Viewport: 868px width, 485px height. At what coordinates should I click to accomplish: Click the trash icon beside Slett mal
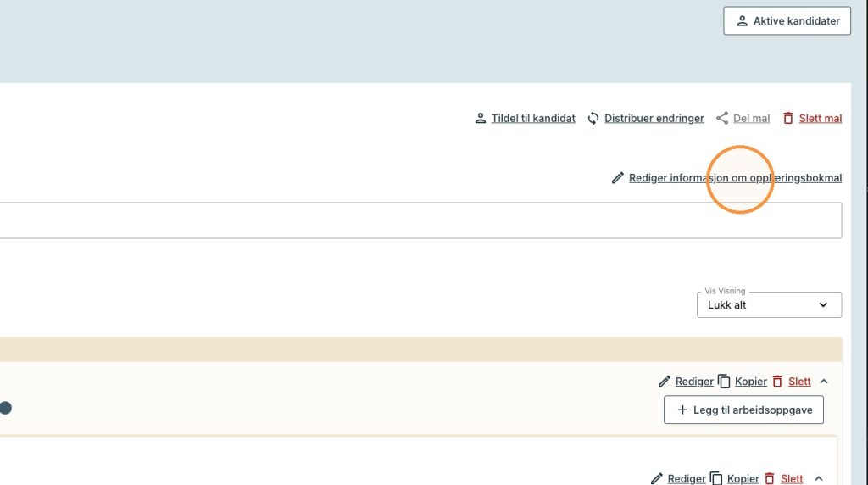tap(787, 118)
